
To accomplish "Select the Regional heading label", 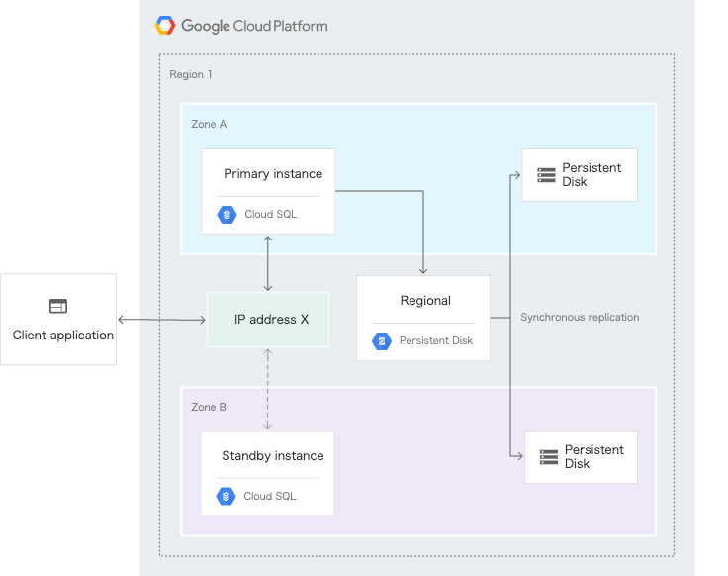I will point(425,301).
